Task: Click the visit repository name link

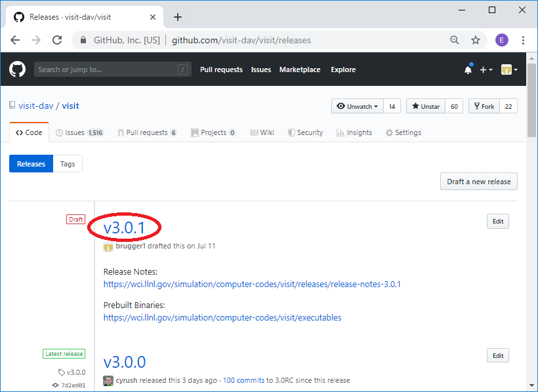Action: tap(71, 106)
